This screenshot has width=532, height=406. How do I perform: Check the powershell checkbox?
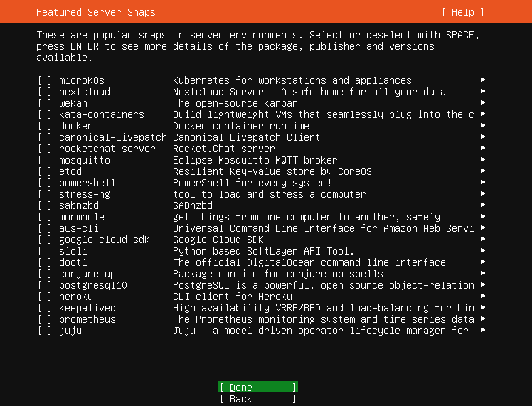coord(45,183)
